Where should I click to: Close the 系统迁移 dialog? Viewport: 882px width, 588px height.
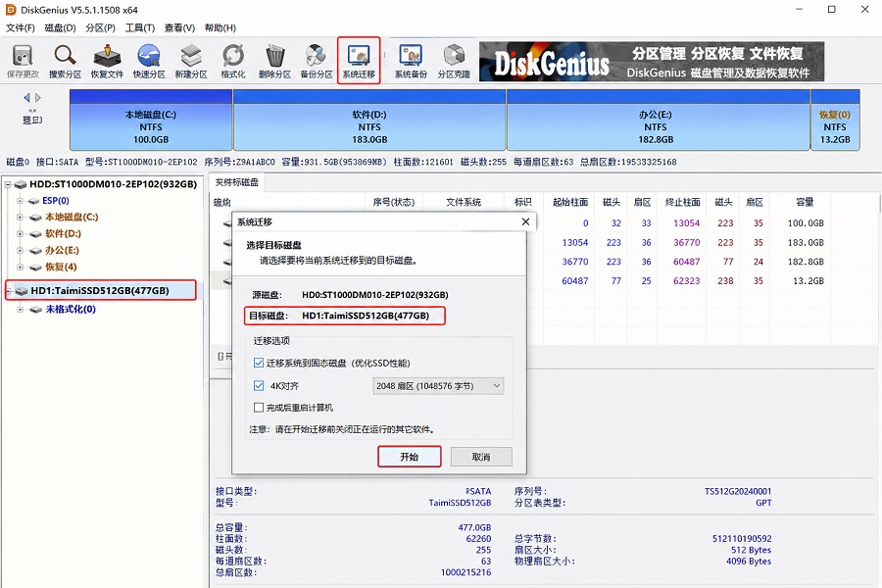525,221
